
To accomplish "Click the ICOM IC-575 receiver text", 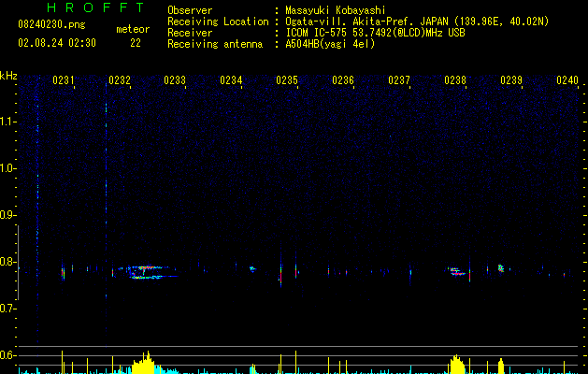I will 375,33.
